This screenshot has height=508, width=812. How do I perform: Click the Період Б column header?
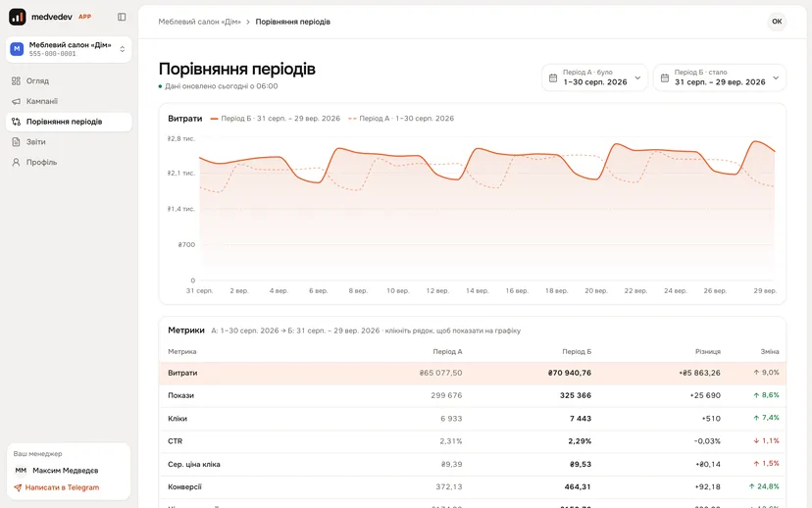[x=577, y=352]
